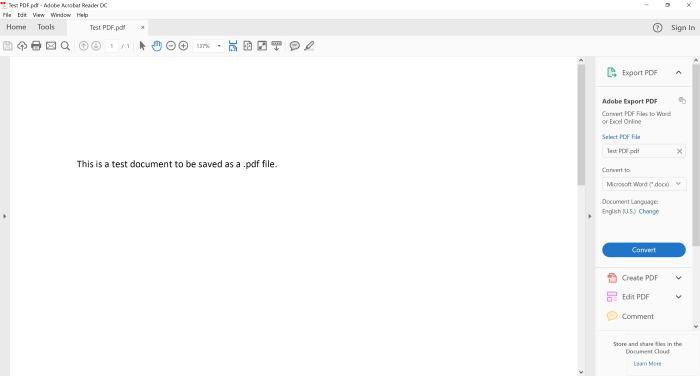
Task: Select the Highlight text pen tool
Action: [309, 46]
